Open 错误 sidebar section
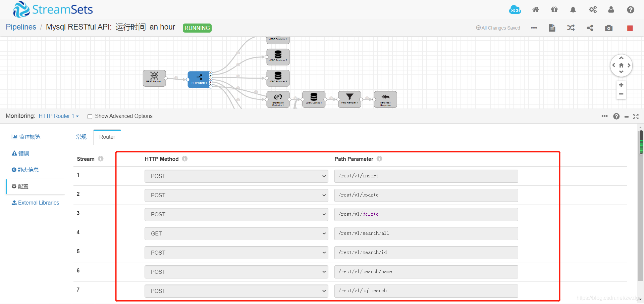The width and height of the screenshot is (644, 304). (x=20, y=153)
